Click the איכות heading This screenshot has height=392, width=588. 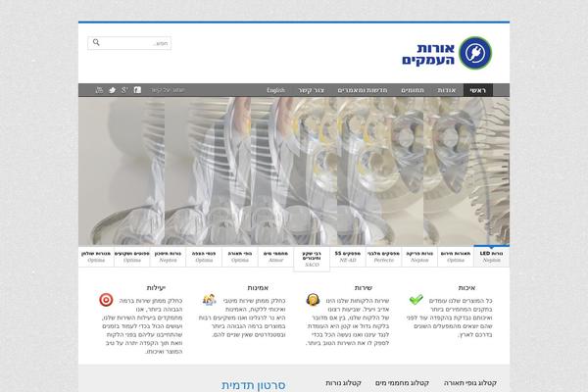[x=466, y=288]
